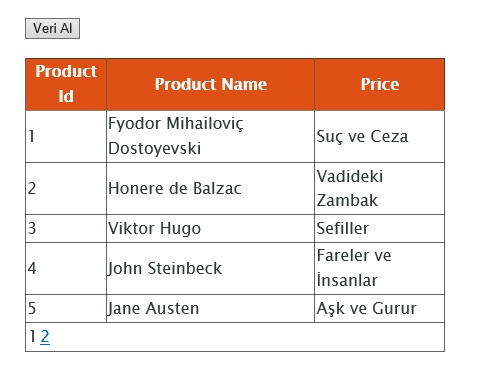Click the Product Name column header

tap(210, 84)
